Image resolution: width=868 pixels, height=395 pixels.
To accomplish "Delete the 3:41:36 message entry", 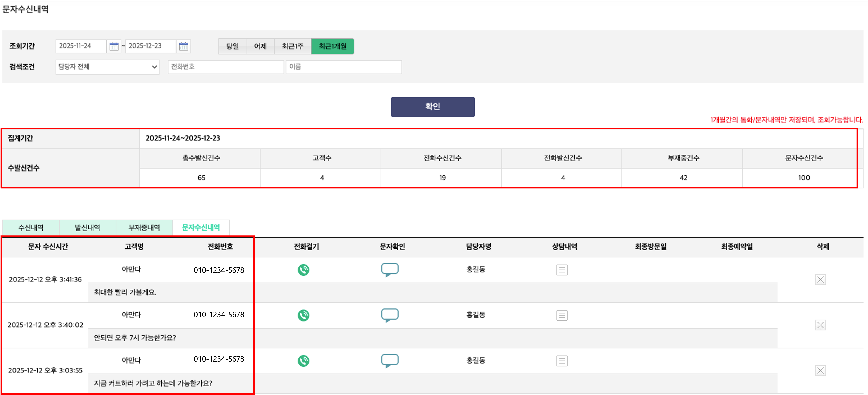I will click(x=820, y=279).
